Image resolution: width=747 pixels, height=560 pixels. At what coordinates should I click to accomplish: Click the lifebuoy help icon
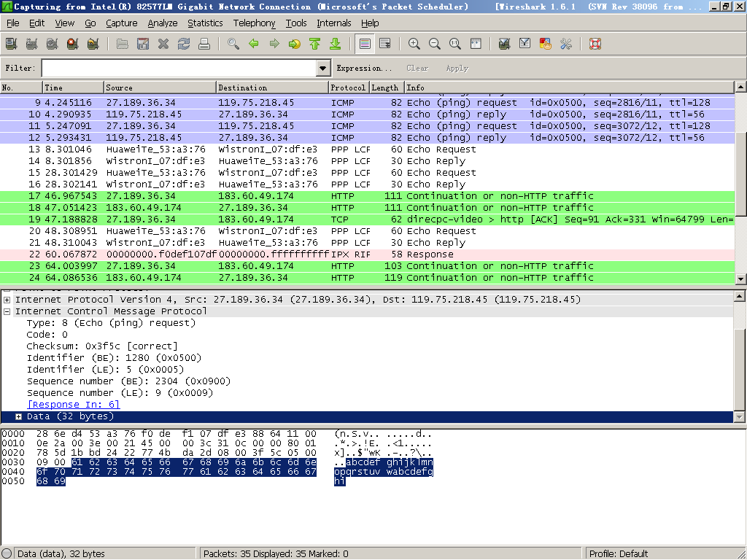[x=595, y=44]
